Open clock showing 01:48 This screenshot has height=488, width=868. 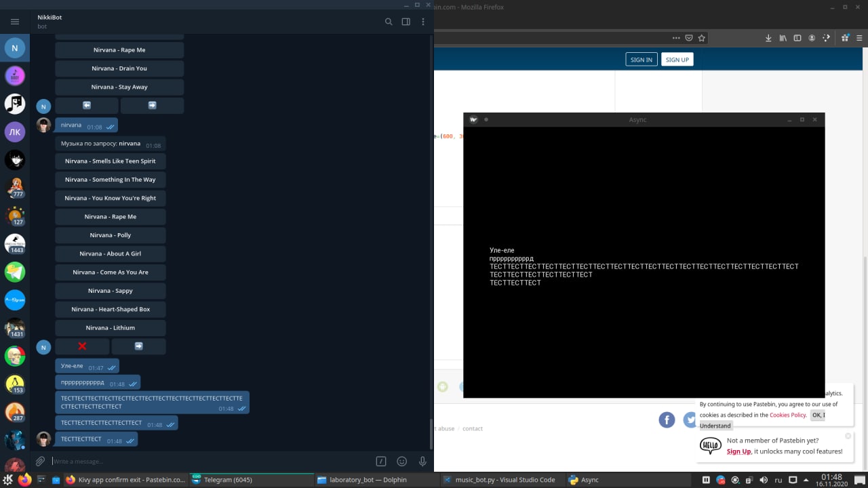tap(831, 480)
